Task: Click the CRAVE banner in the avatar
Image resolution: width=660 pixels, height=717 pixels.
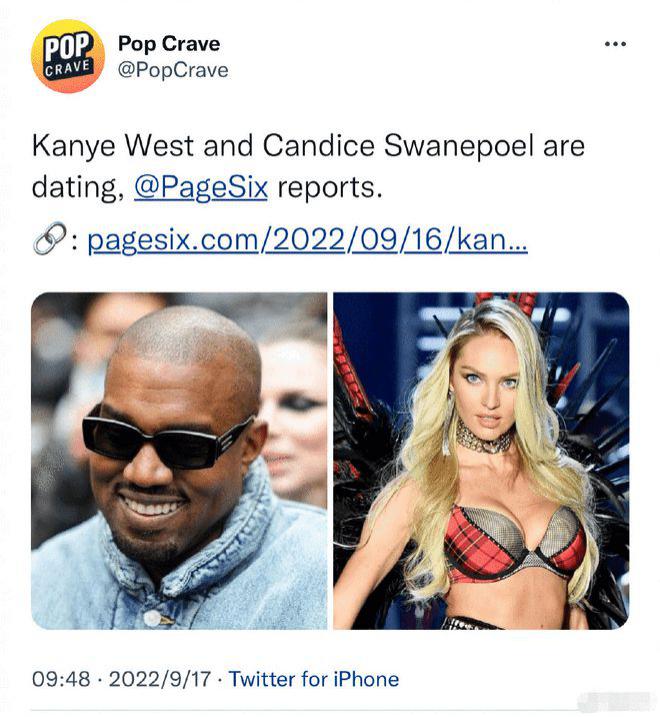Action: pos(67,69)
